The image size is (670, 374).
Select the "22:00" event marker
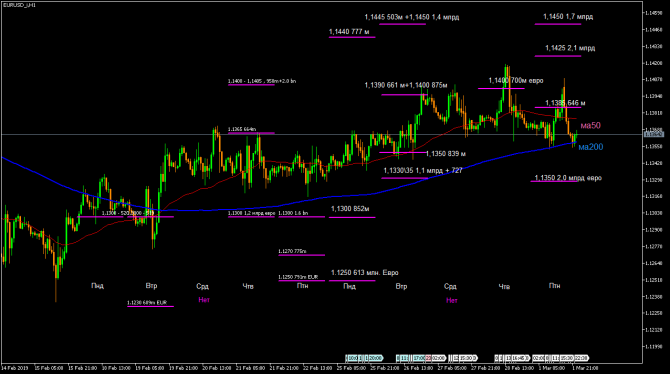[581, 358]
